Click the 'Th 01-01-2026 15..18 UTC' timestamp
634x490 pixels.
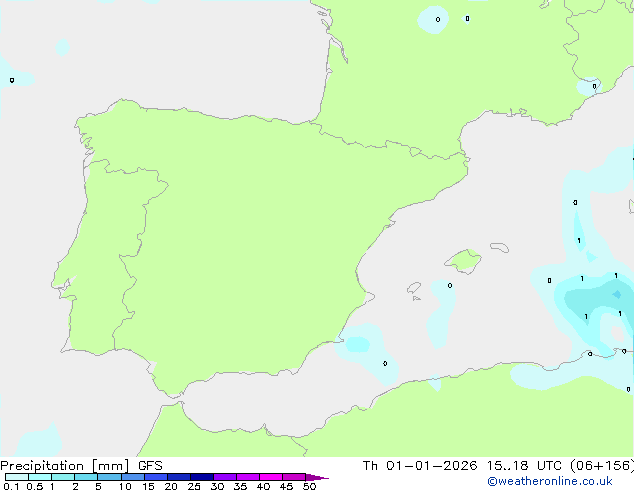[463, 466]
